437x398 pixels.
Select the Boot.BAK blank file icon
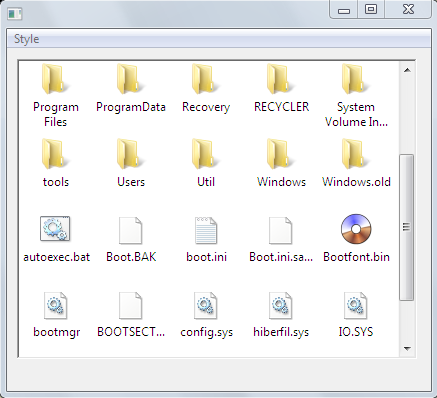click(x=130, y=230)
